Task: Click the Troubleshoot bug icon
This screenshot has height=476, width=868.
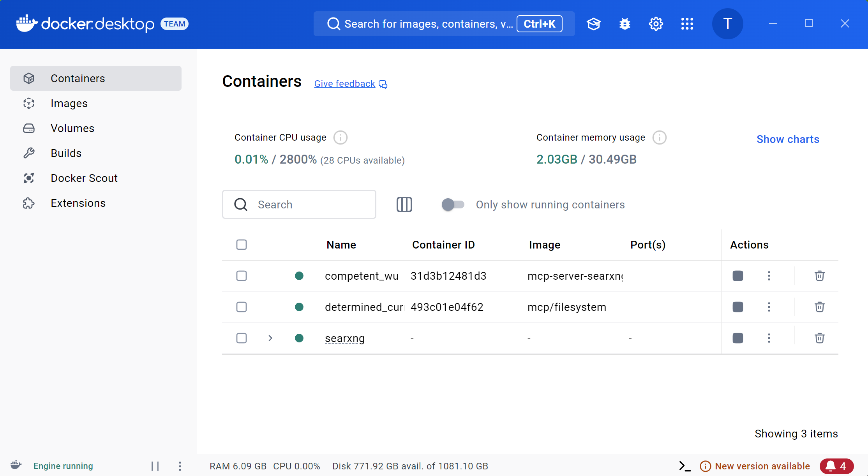Action: (x=625, y=24)
